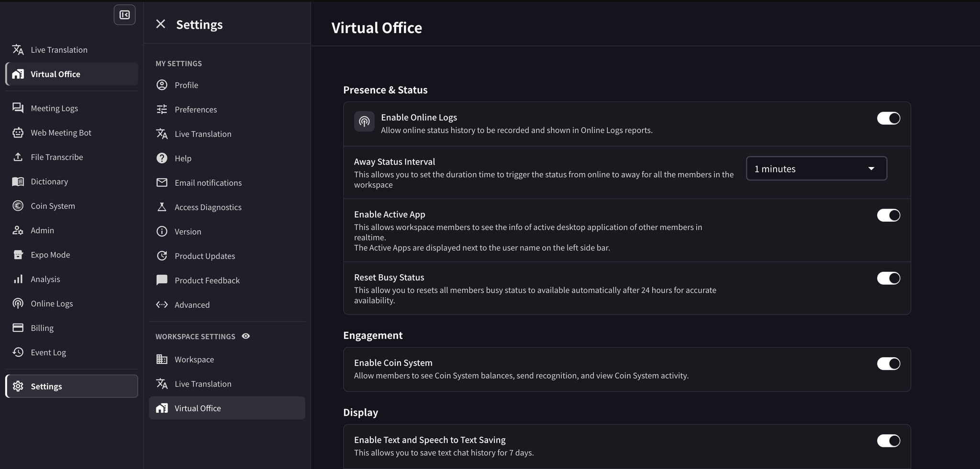The height and width of the screenshot is (469, 980).
Task: Click the Access Diagnostics flask icon
Action: click(162, 207)
